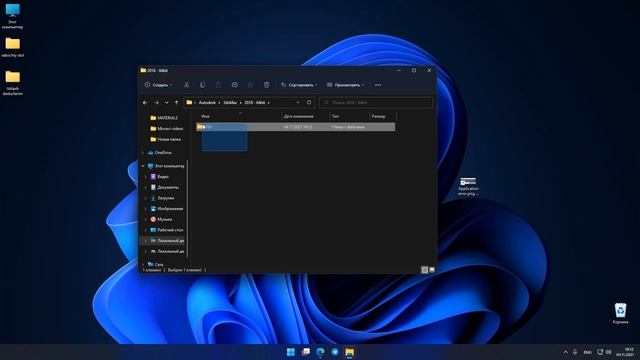Launch Microsoft Edge from the taskbar

[320, 352]
